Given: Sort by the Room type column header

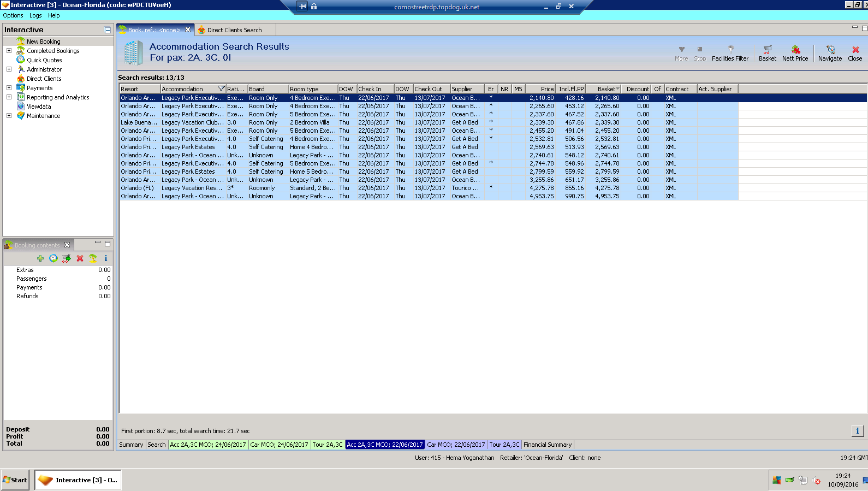Looking at the screenshot, I should 313,89.
